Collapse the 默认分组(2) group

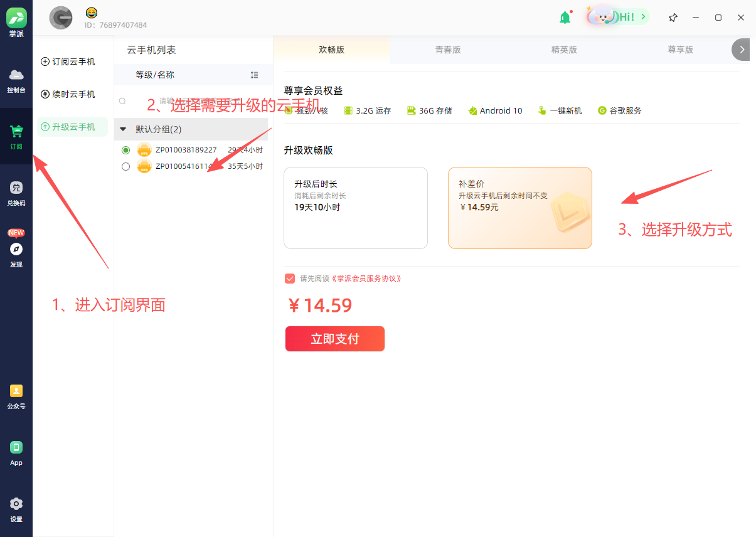[x=124, y=129]
